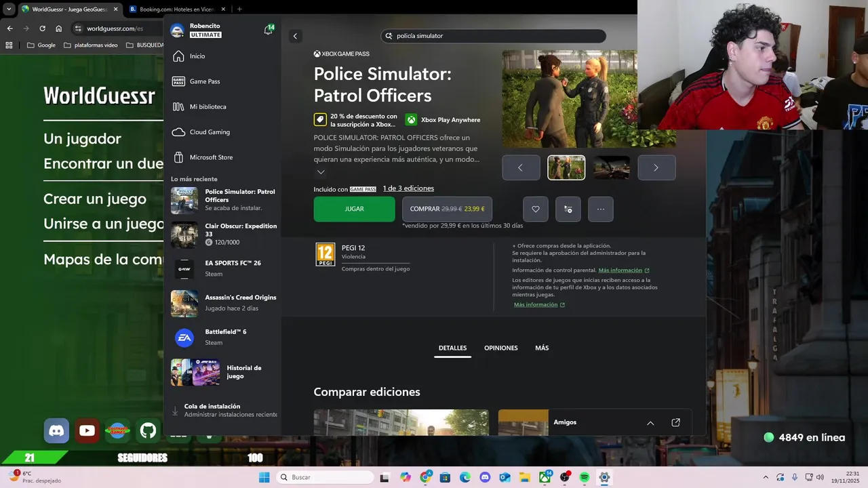The height and width of the screenshot is (488, 868).
Task: Open the manage game options icon button
Action: pos(568,209)
